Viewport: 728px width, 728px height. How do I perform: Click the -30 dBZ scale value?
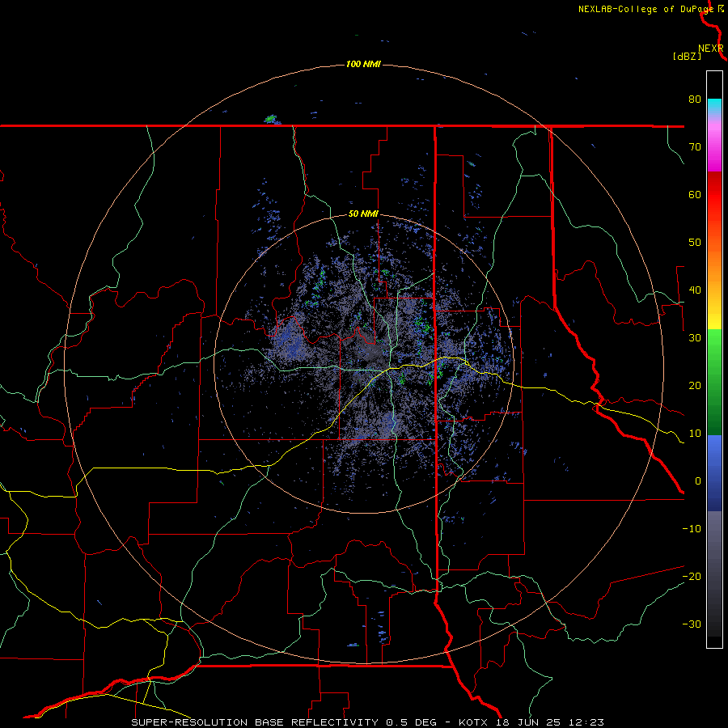pyautogui.click(x=692, y=624)
